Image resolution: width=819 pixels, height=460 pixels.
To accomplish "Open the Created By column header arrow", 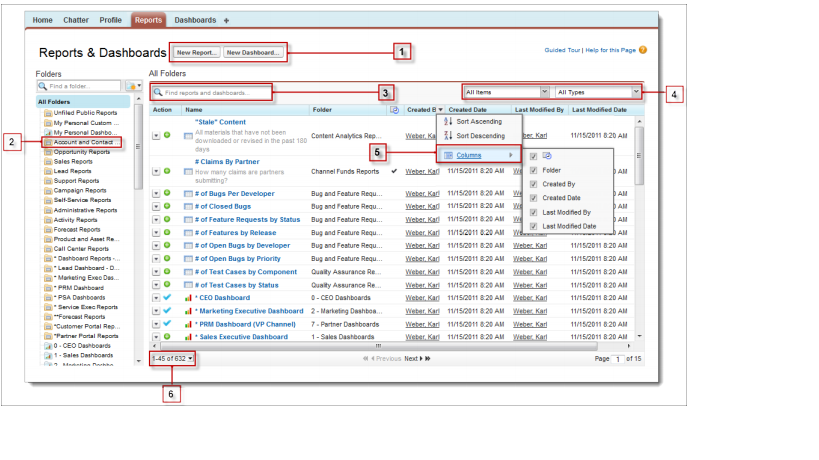I will coord(440,110).
